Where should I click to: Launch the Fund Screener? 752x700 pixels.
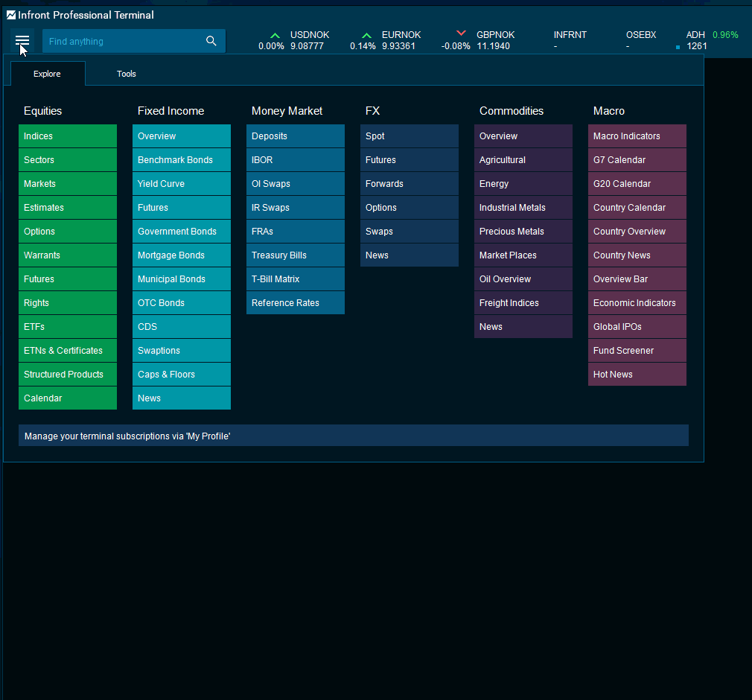tap(637, 351)
